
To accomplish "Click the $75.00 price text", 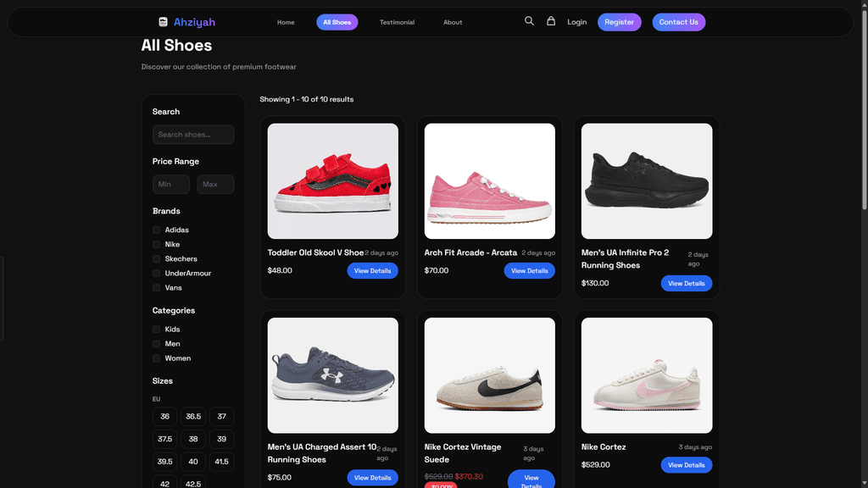I will point(280,478).
